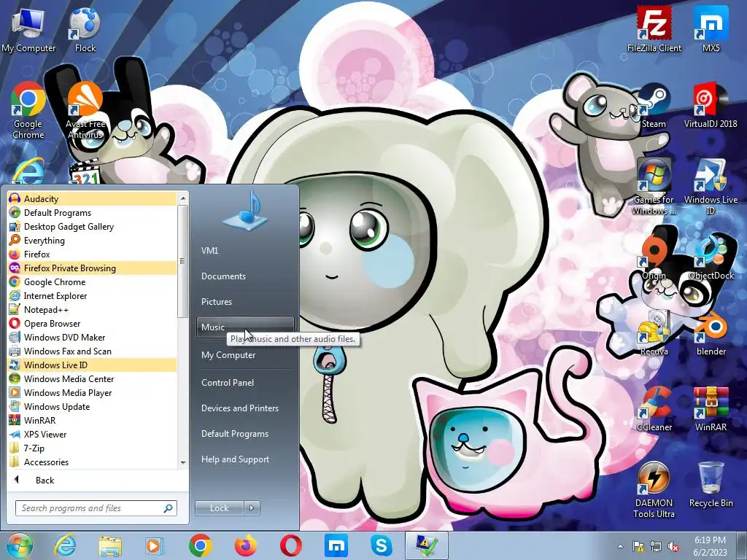Open the Everything search program
The width and height of the screenshot is (747, 560).
[x=92, y=240]
